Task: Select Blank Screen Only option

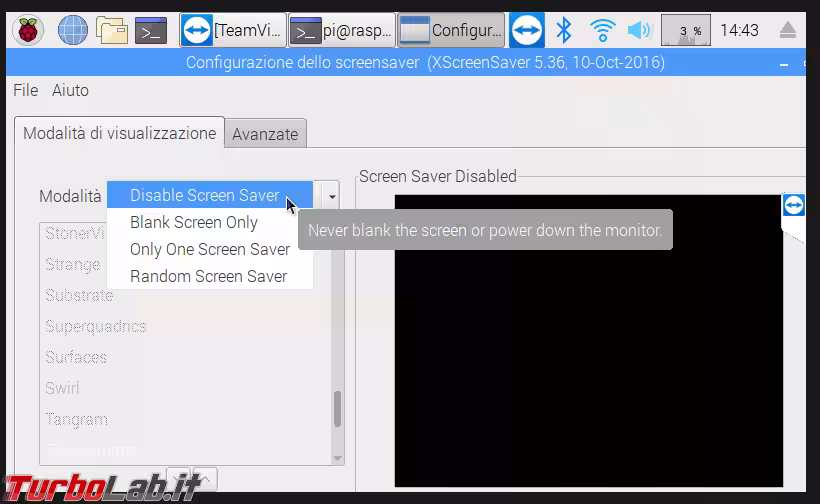Action: click(x=210, y=222)
